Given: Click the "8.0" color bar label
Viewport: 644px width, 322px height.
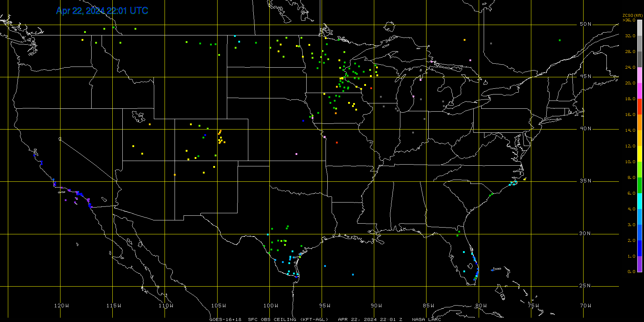Looking at the screenshot, I should click(x=631, y=177).
